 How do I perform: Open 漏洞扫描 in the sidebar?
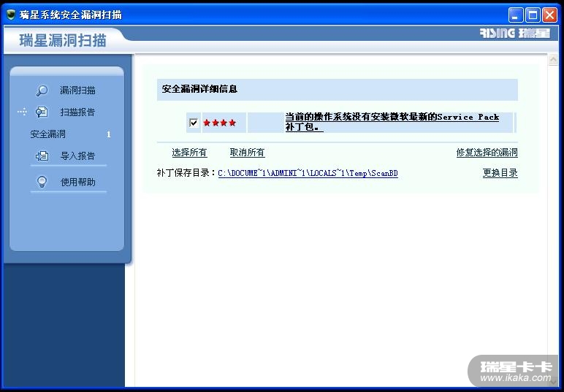click(x=77, y=91)
